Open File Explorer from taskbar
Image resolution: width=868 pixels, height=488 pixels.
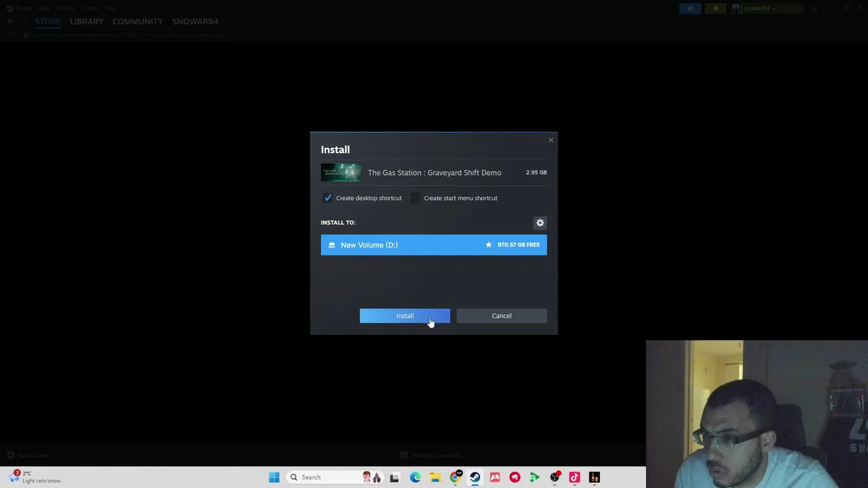coord(435,477)
